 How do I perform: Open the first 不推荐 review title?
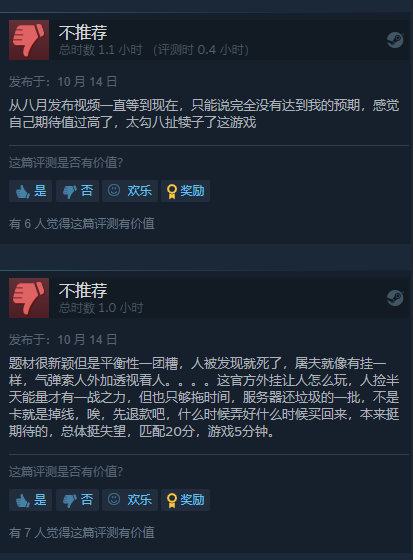[x=83, y=32]
